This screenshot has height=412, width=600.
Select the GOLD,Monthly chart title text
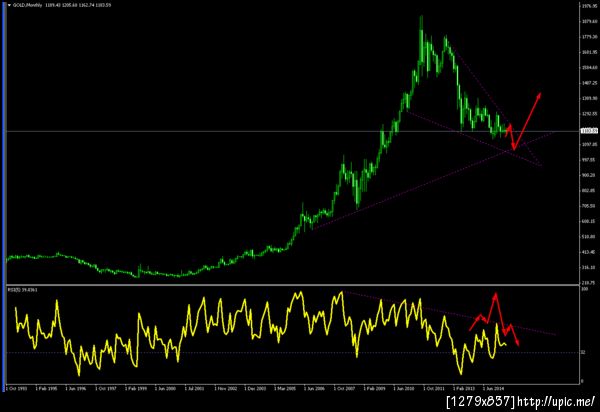pos(28,5)
